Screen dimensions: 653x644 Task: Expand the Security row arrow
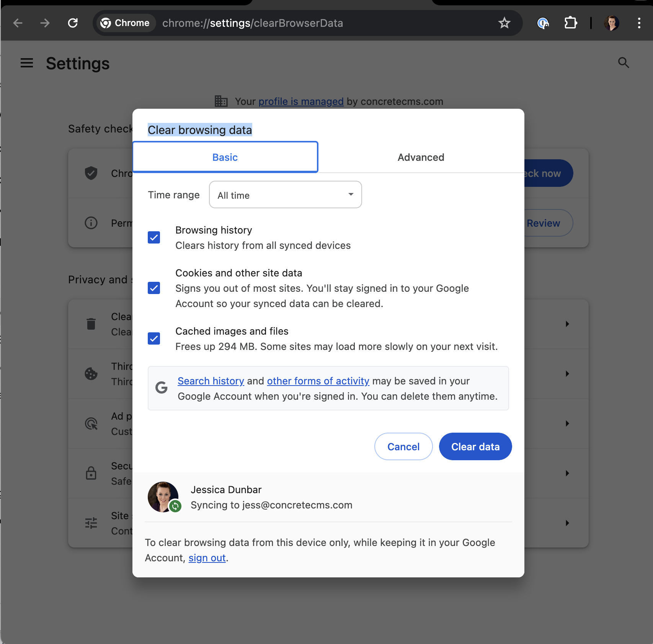pyautogui.click(x=567, y=473)
